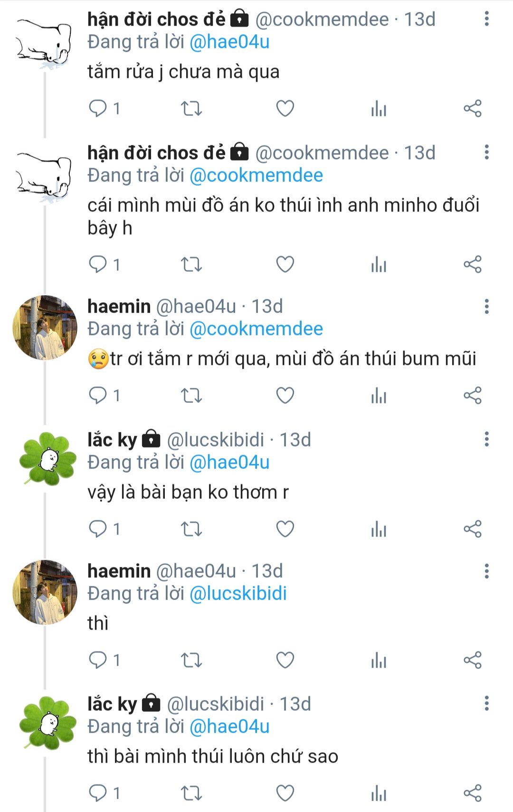513x812 pixels.
Task: Open the @lucskibidi mention link
Action: tap(238, 593)
